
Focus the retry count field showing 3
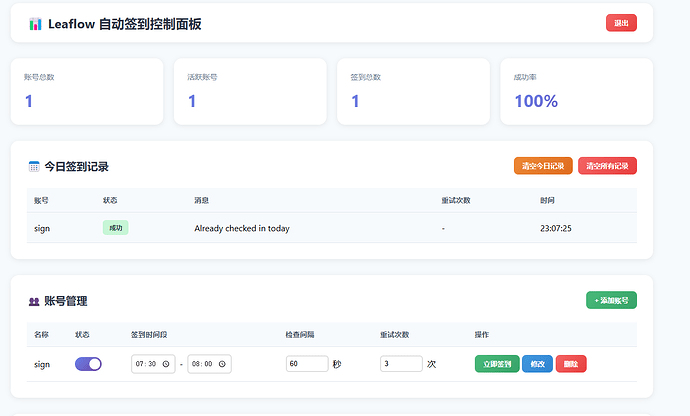(x=401, y=364)
